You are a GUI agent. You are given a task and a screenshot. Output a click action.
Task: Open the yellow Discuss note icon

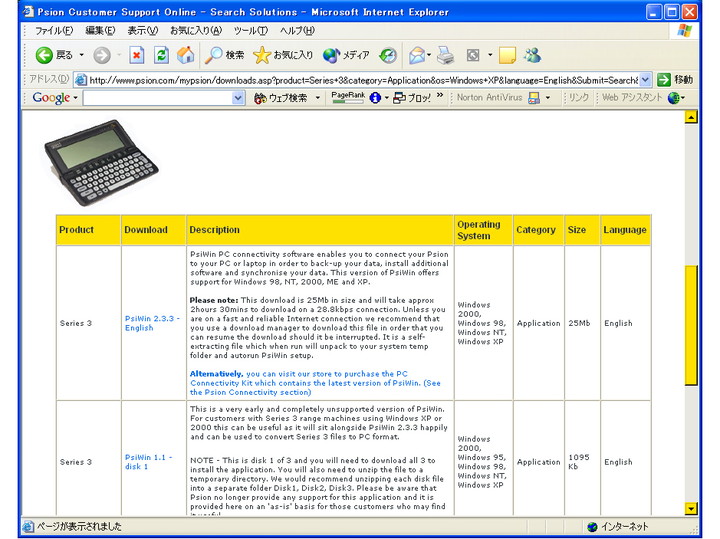pos(507,56)
